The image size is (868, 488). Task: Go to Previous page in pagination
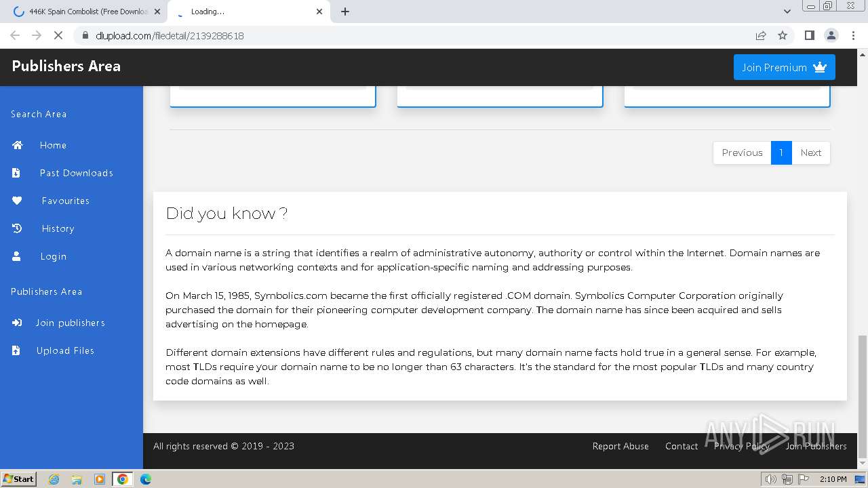(742, 152)
